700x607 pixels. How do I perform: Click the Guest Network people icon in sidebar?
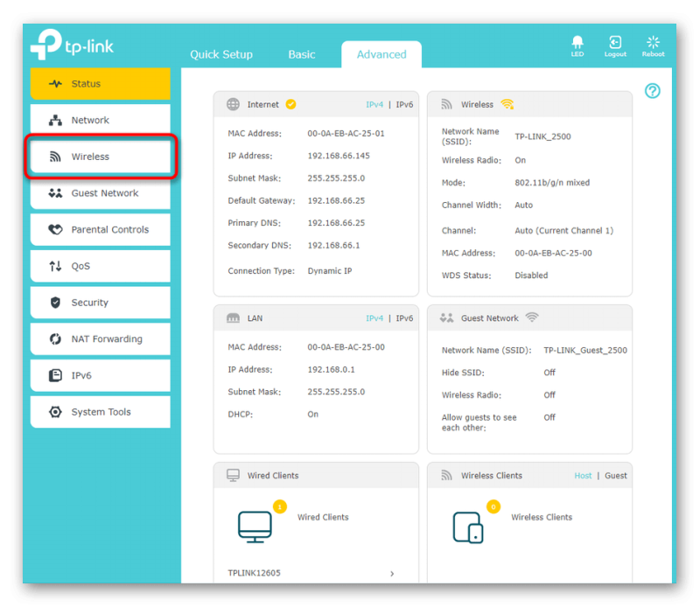(x=55, y=193)
